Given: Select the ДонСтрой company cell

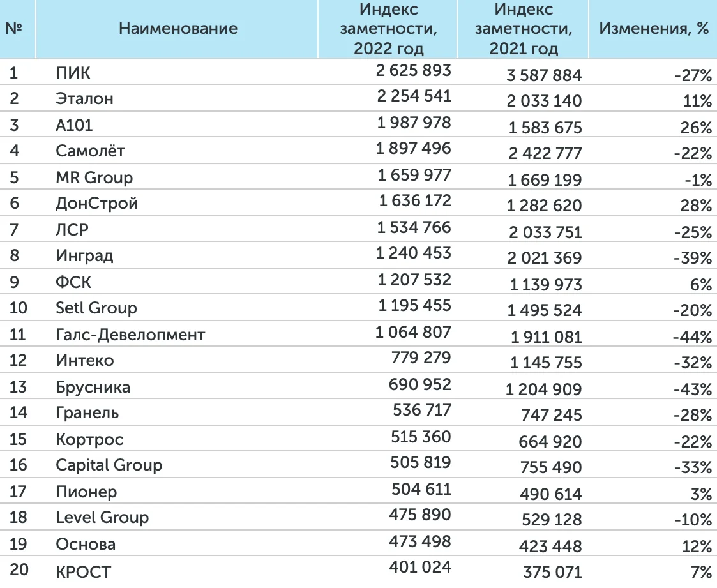Looking at the screenshot, I should (97, 204).
